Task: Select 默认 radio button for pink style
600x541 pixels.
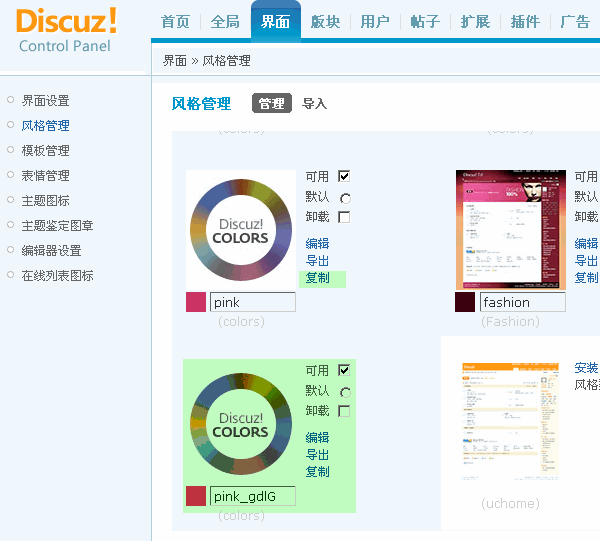Action: 345,198
